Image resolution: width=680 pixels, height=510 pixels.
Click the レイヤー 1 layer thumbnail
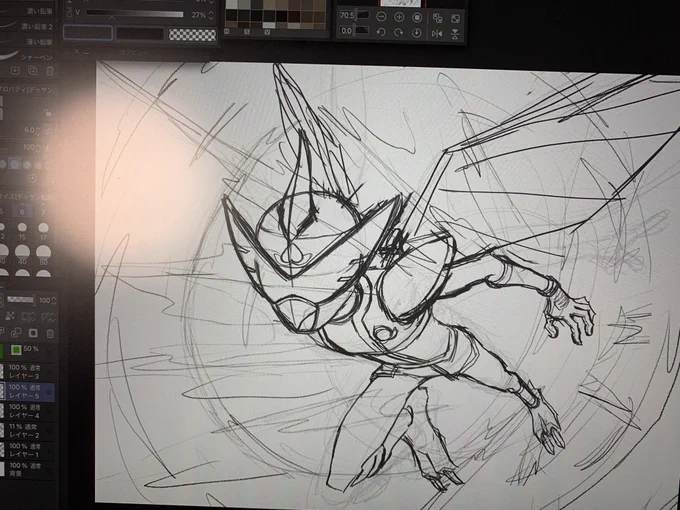click(2, 450)
